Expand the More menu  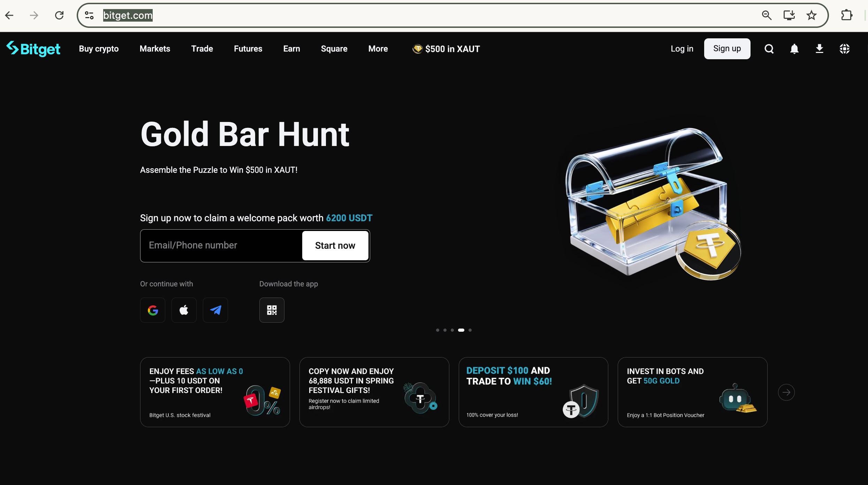pyautogui.click(x=378, y=49)
